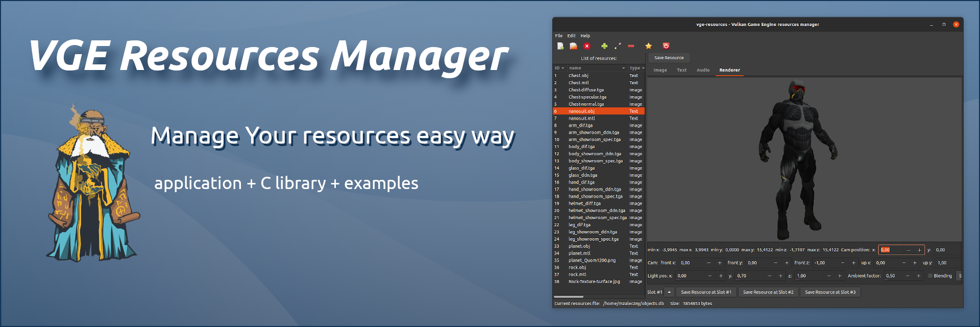Increase Light pos y value
This screenshot has width=980, height=327.
pos(780,276)
